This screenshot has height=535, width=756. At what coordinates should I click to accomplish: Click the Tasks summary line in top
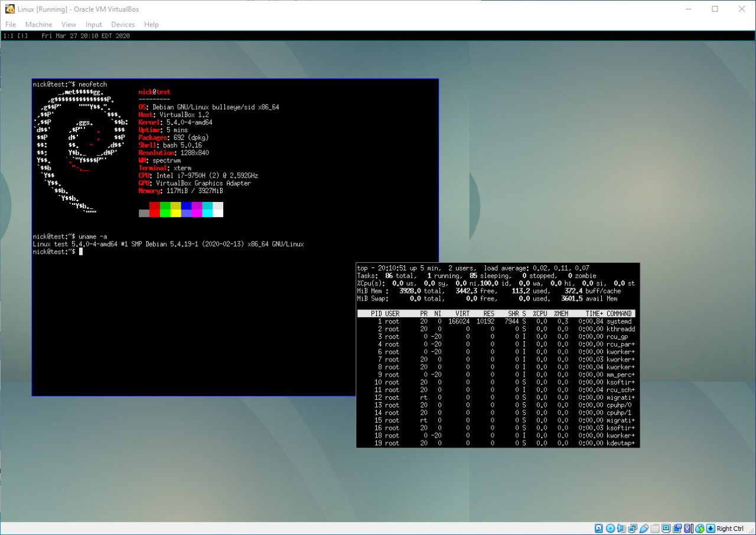tap(477, 276)
